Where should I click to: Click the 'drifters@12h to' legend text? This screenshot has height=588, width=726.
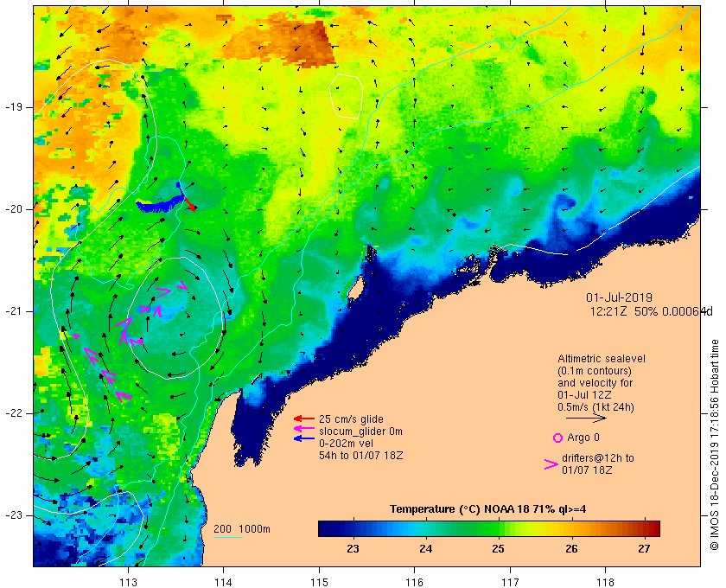click(598, 458)
